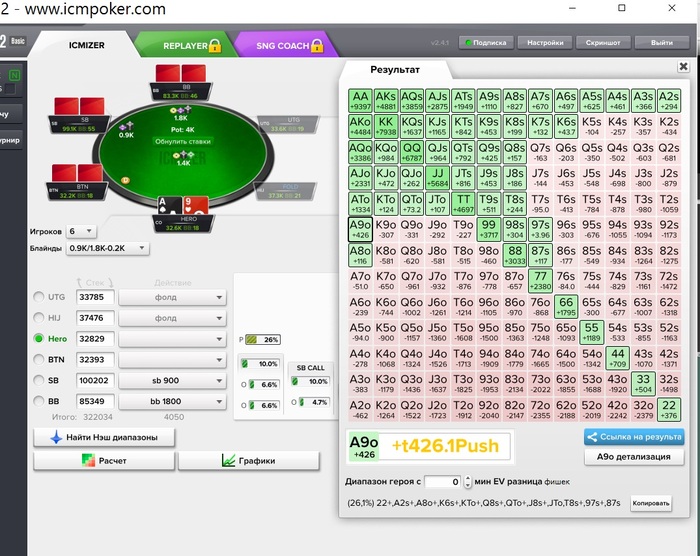Screen dimensions: 700x556
Task: Click the lock icon on SNG COACH tab
Action: pyautogui.click(x=317, y=45)
